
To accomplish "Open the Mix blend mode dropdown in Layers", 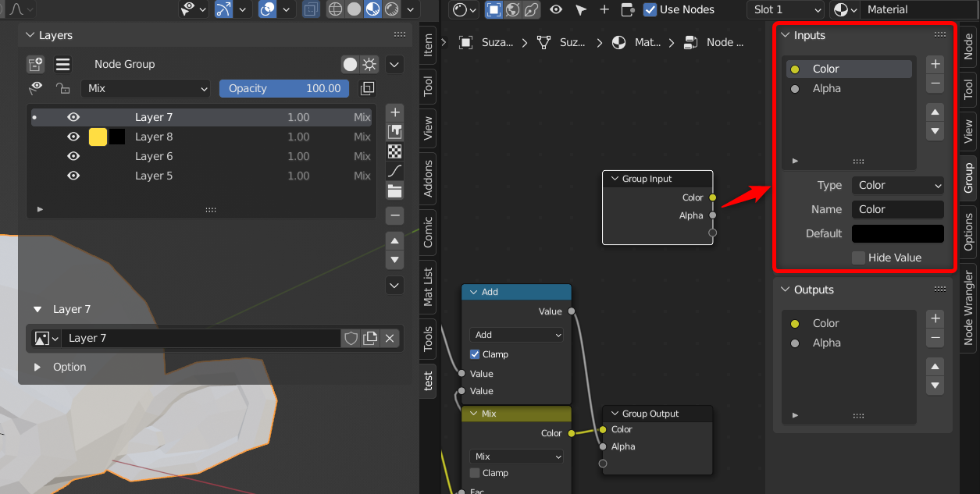I will pos(146,88).
